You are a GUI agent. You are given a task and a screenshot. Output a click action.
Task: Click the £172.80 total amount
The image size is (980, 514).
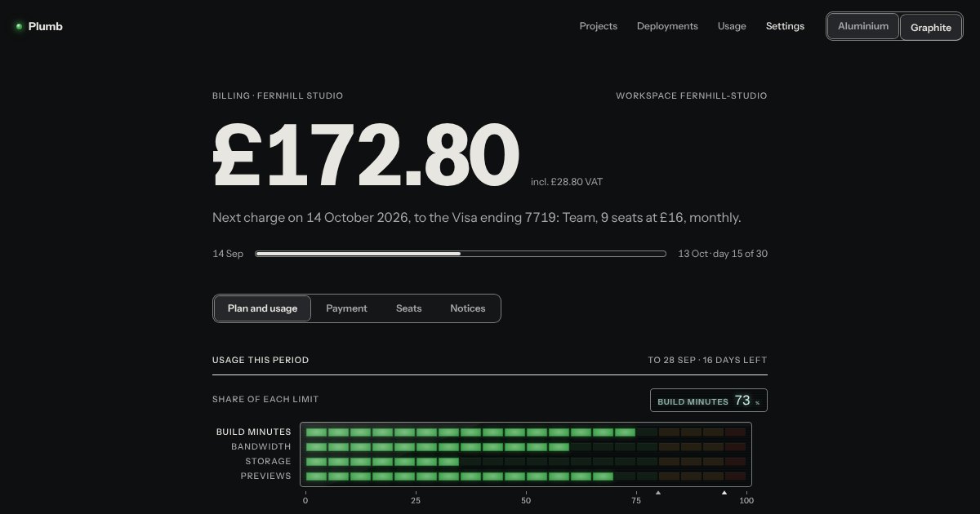(365, 156)
